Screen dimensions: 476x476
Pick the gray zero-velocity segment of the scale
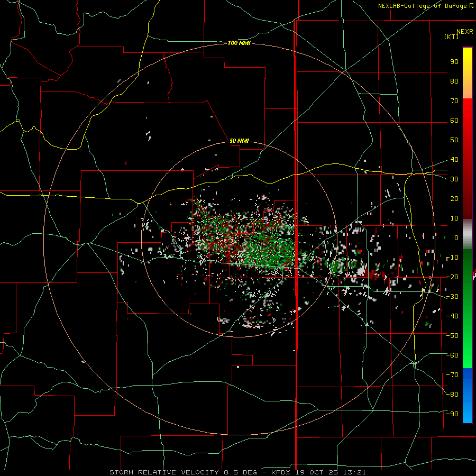pos(467,234)
